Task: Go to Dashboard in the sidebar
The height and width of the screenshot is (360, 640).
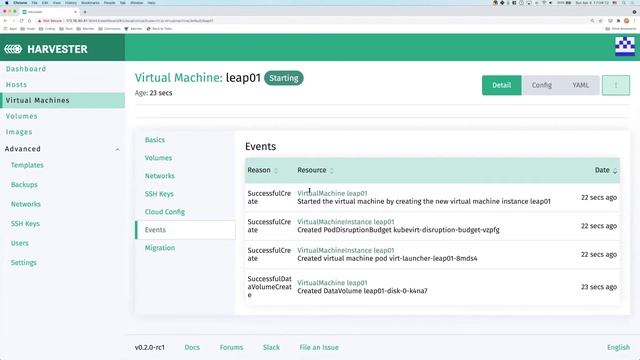Action: (26, 69)
